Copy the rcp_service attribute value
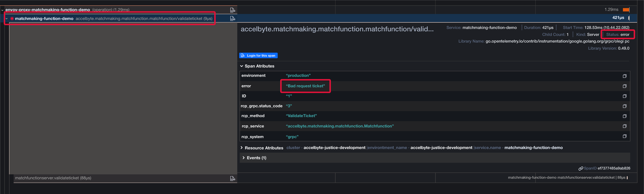The image size is (644, 194). 624,126
